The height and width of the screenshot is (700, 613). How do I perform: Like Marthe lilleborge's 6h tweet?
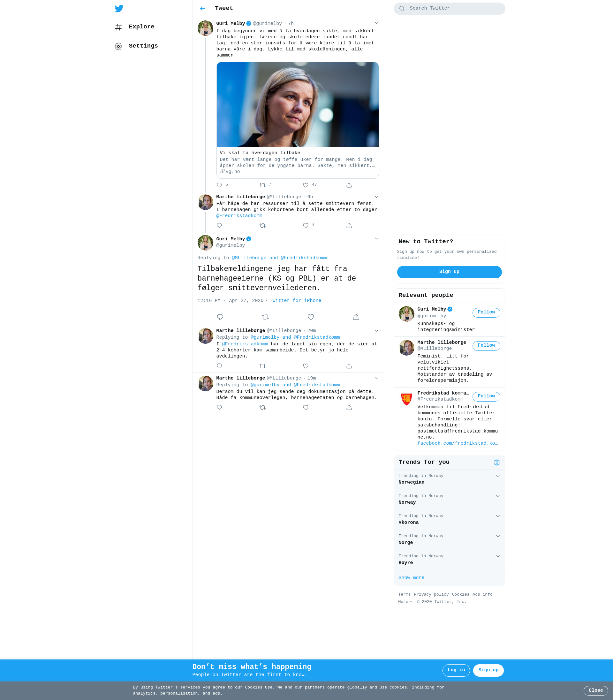click(x=306, y=225)
